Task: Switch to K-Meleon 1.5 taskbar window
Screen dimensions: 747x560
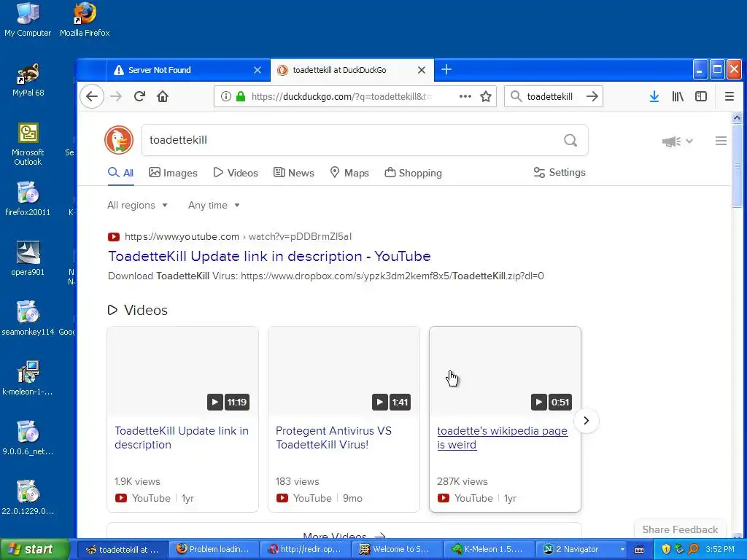Action: click(488, 550)
